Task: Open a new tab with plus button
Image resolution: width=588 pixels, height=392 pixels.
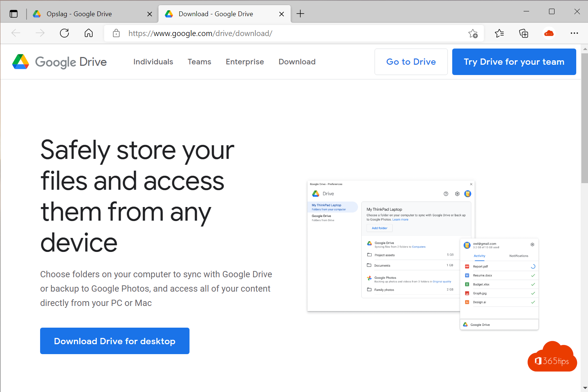Action: [x=300, y=14]
